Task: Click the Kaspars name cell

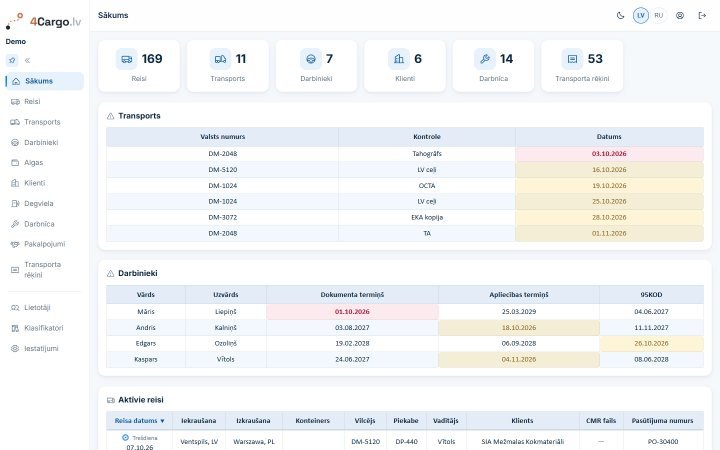Action: coord(146,360)
